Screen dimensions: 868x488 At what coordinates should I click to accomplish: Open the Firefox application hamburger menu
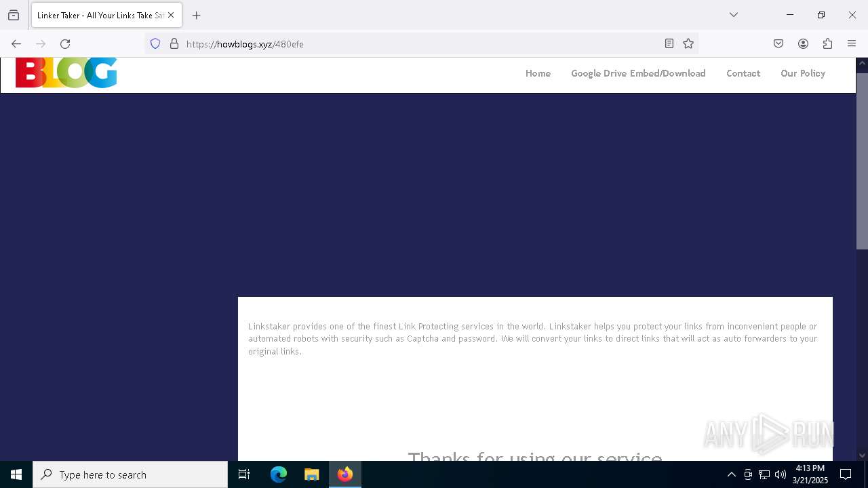coord(852,44)
